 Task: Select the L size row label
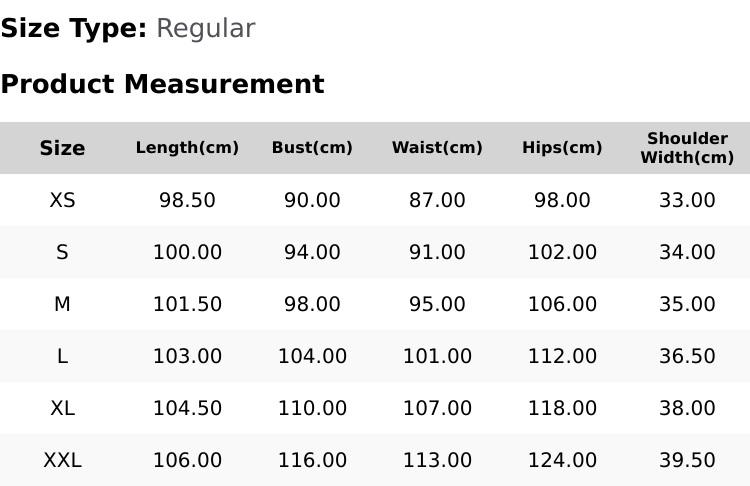point(62,356)
